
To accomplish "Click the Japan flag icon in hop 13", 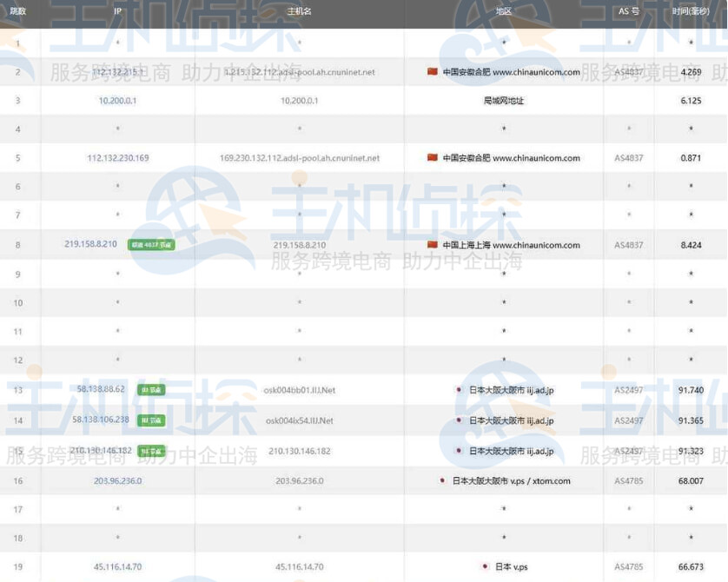I will [459, 390].
